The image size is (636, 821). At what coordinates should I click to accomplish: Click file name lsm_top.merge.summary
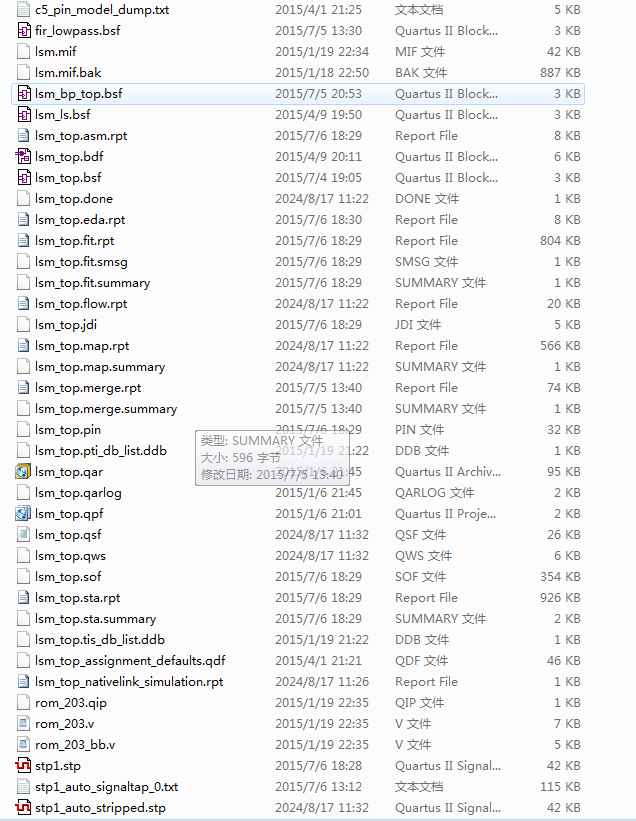coord(106,408)
